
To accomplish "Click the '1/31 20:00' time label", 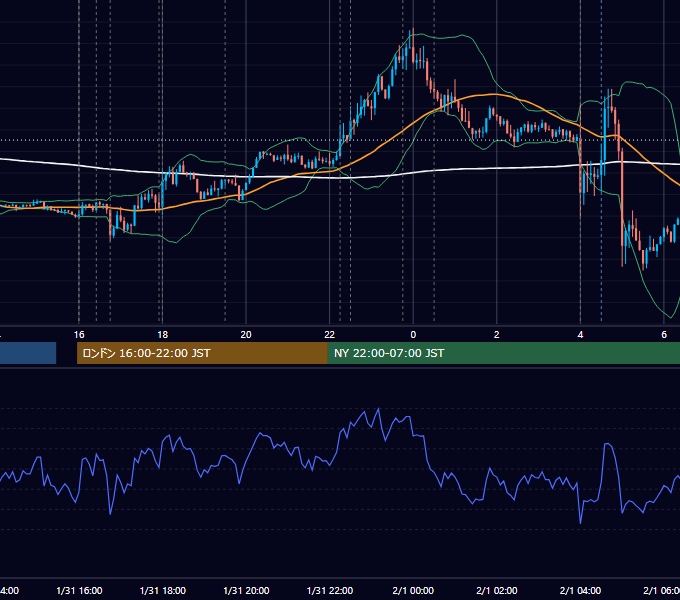I will click(246, 591).
